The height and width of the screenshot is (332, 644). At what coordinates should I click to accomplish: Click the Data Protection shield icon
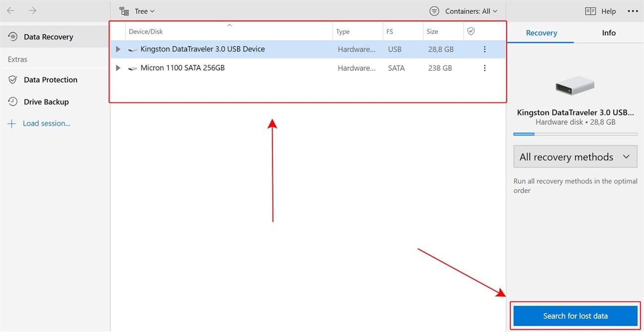click(x=13, y=80)
